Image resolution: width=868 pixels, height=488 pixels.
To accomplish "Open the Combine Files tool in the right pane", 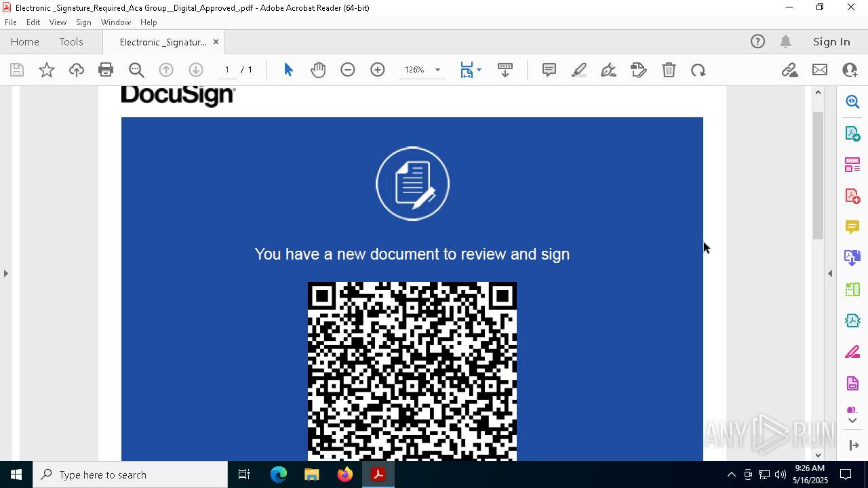I will (x=852, y=258).
